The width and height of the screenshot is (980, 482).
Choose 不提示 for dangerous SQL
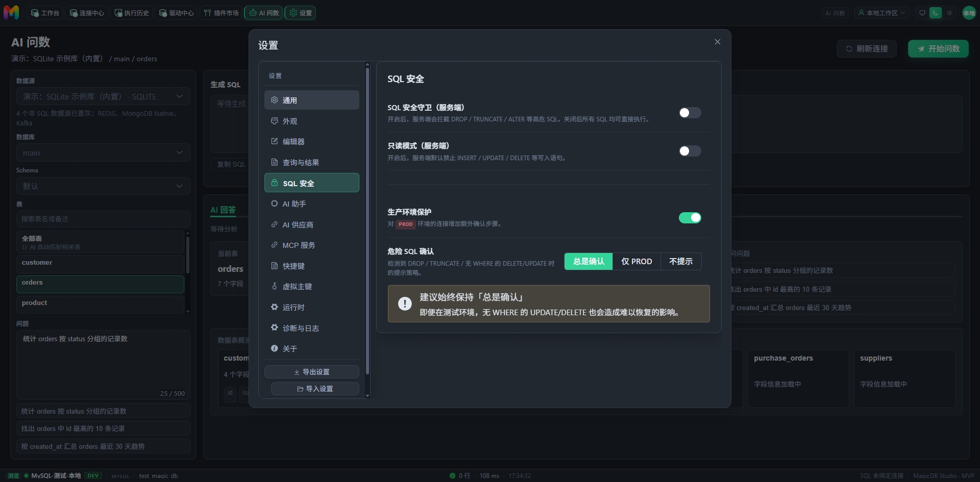pos(681,261)
